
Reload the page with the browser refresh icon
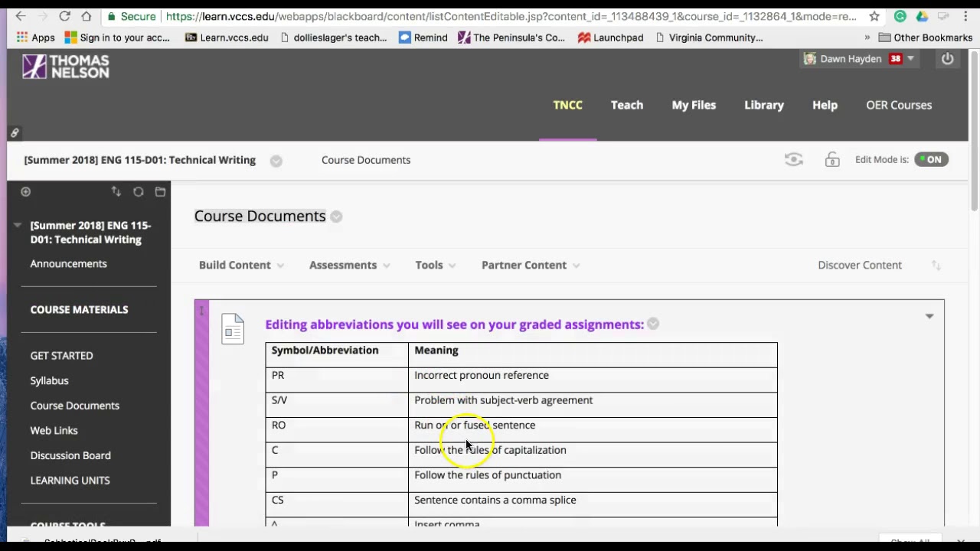[x=65, y=16]
